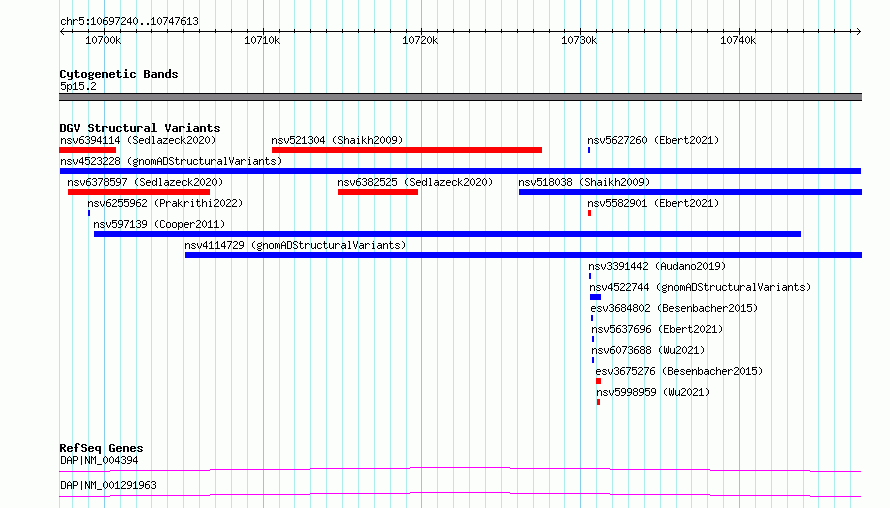Open nsv6382525 (Sedlazeck2020) label
The image size is (890, 508).
pos(415,182)
